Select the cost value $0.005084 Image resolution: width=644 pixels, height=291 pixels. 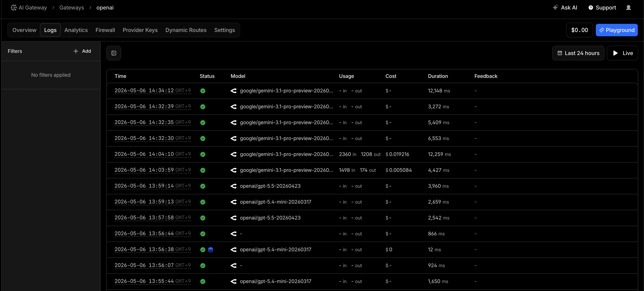(x=398, y=170)
